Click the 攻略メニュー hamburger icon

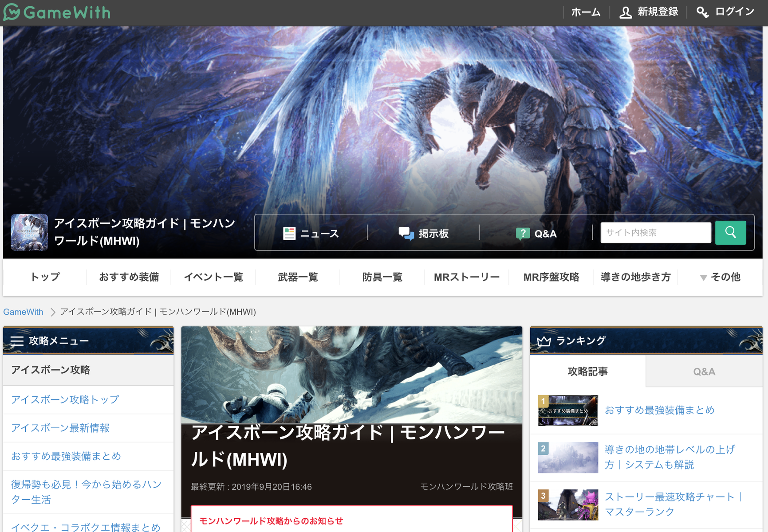(17, 341)
